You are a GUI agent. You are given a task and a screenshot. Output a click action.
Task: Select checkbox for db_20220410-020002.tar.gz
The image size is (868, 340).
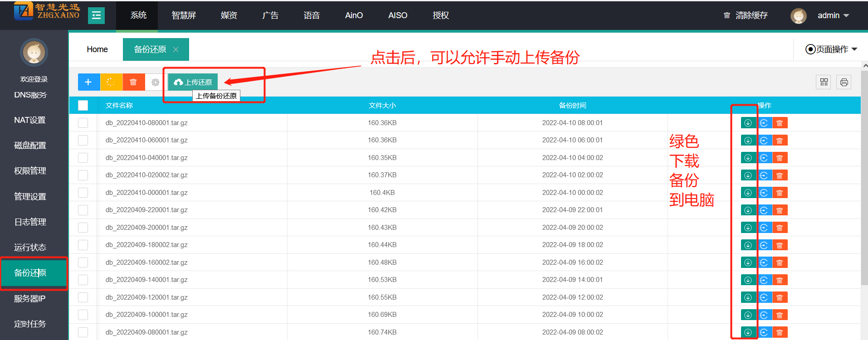(x=83, y=175)
